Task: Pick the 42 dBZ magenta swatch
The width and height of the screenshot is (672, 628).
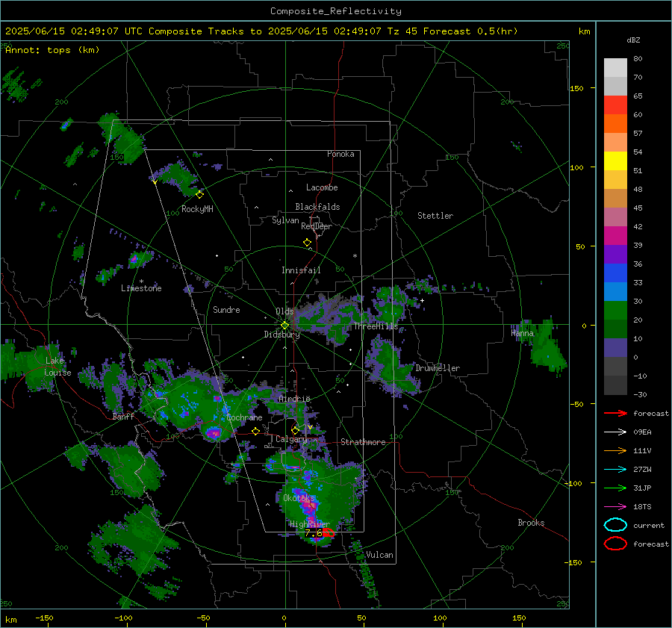Action: (615, 236)
